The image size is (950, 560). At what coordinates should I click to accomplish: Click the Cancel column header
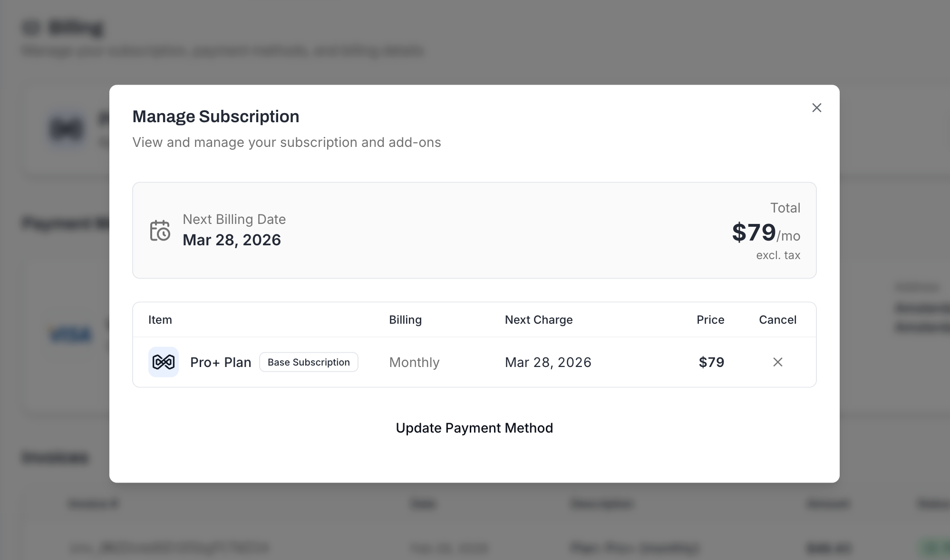(777, 319)
